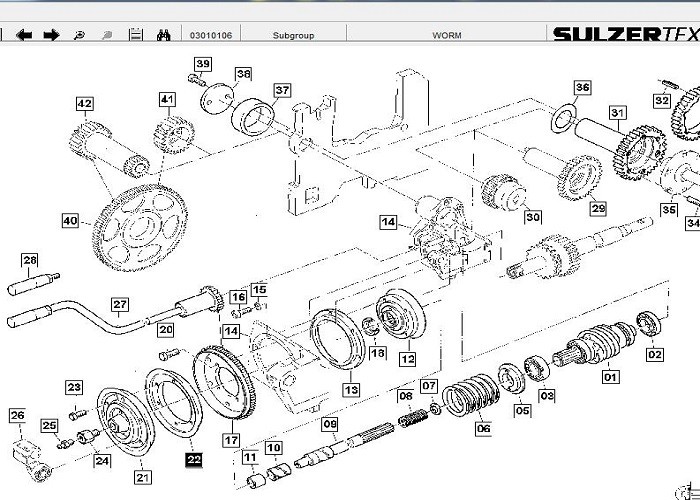Viewport: 700px width, 500px height.
Task: Open the parts list icon in the toolbar
Action: point(136,35)
